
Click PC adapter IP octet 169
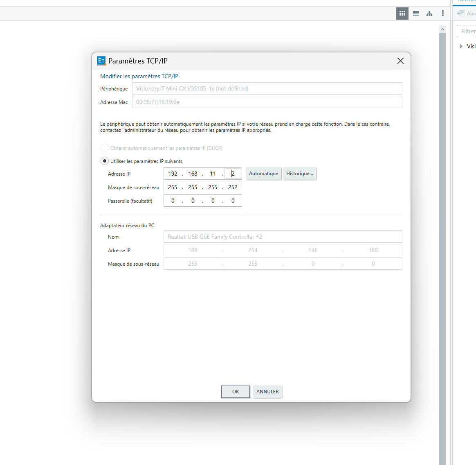193,250
